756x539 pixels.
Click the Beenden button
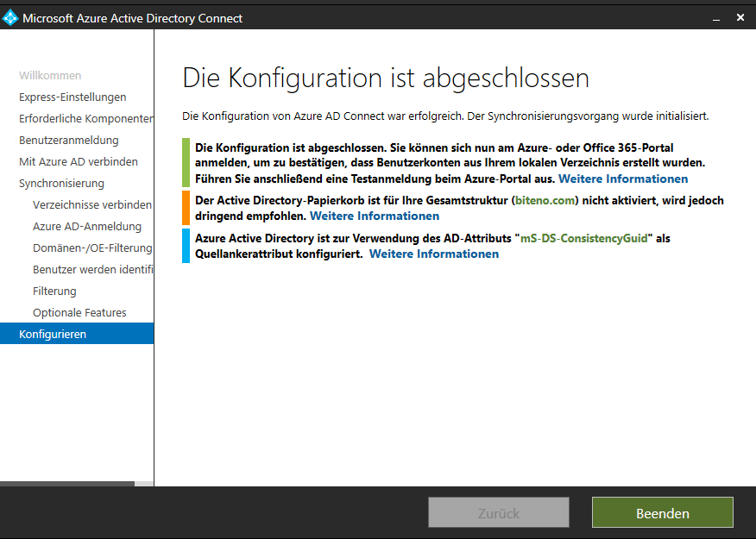coord(663,513)
